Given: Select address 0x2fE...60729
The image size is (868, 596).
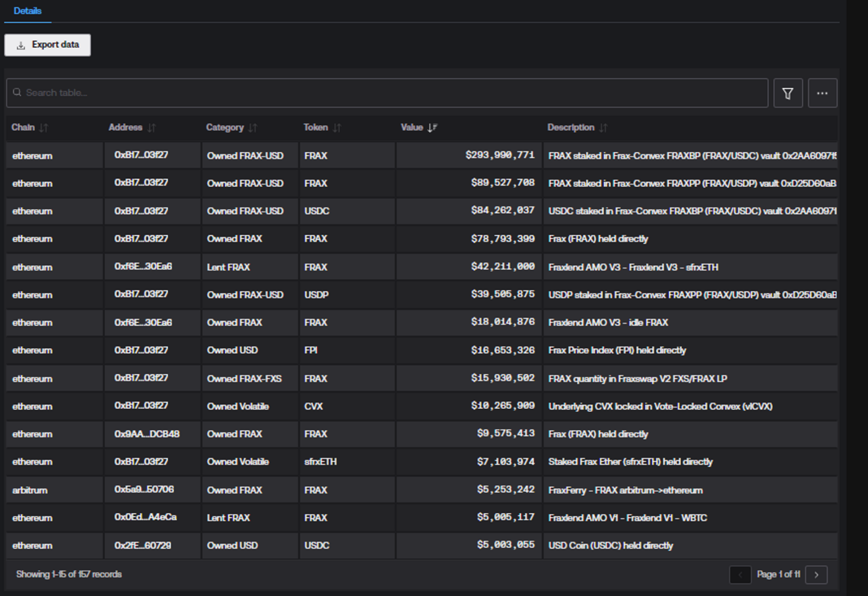Looking at the screenshot, I should (143, 545).
